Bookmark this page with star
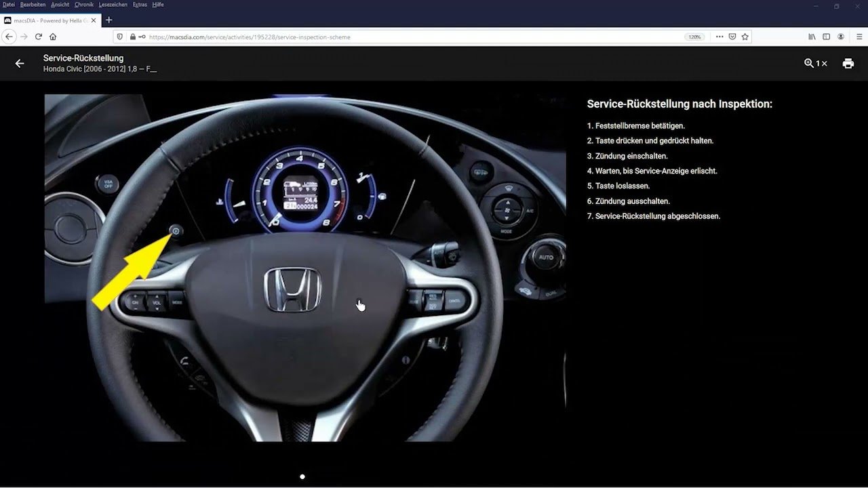This screenshot has width=868, height=488. tap(745, 37)
